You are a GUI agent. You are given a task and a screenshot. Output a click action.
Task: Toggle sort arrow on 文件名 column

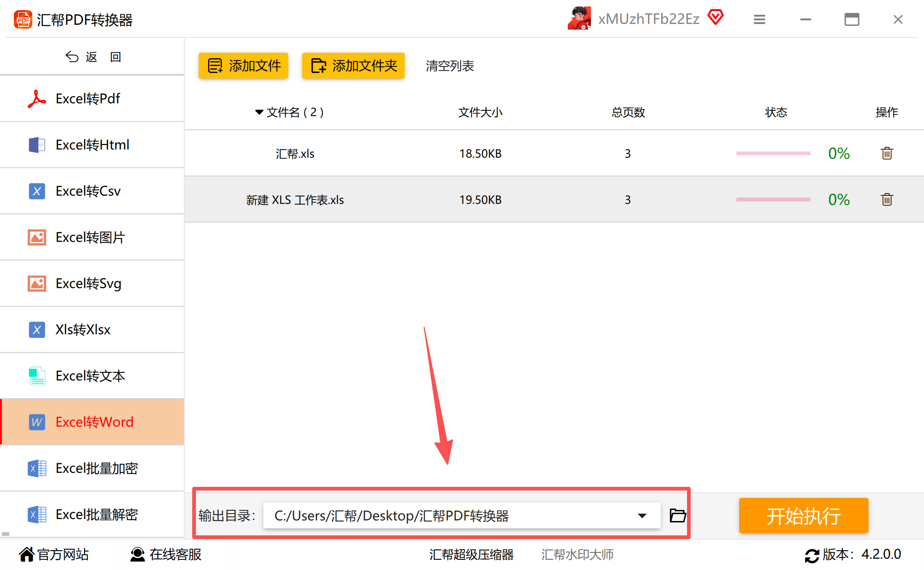259,112
